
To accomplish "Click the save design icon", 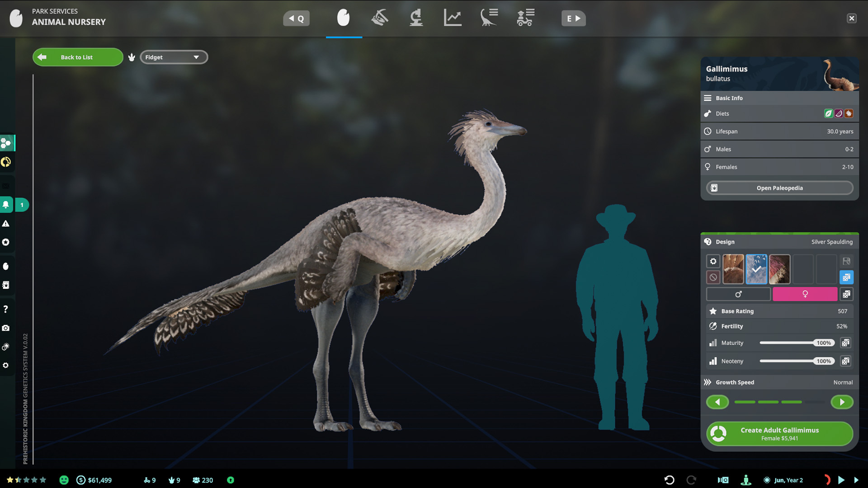I will click(846, 261).
